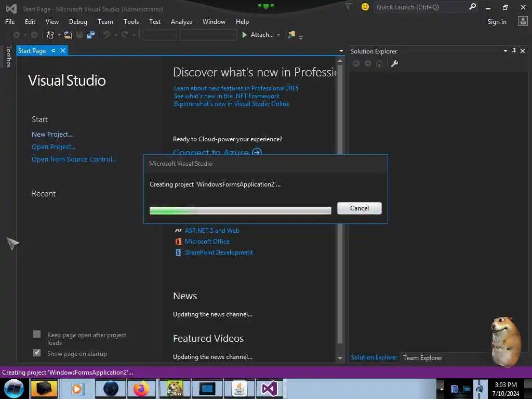Open the File menu
This screenshot has height=399, width=532.
click(10, 21)
